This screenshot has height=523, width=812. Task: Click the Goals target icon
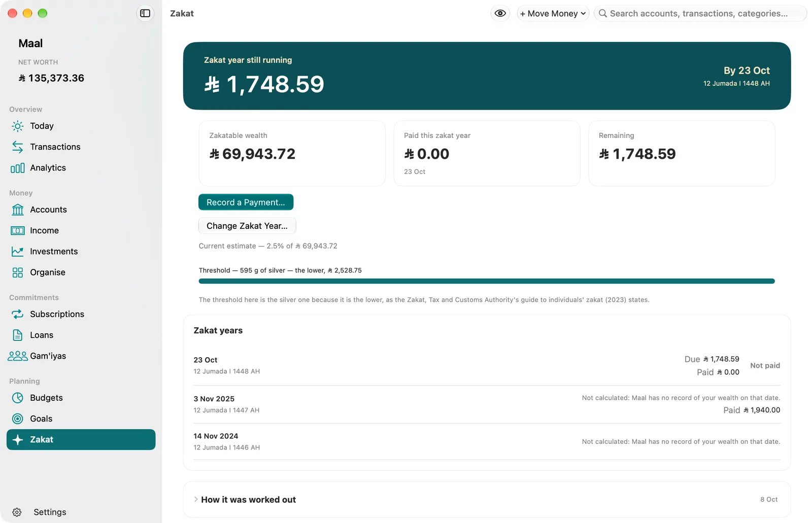[x=18, y=419]
